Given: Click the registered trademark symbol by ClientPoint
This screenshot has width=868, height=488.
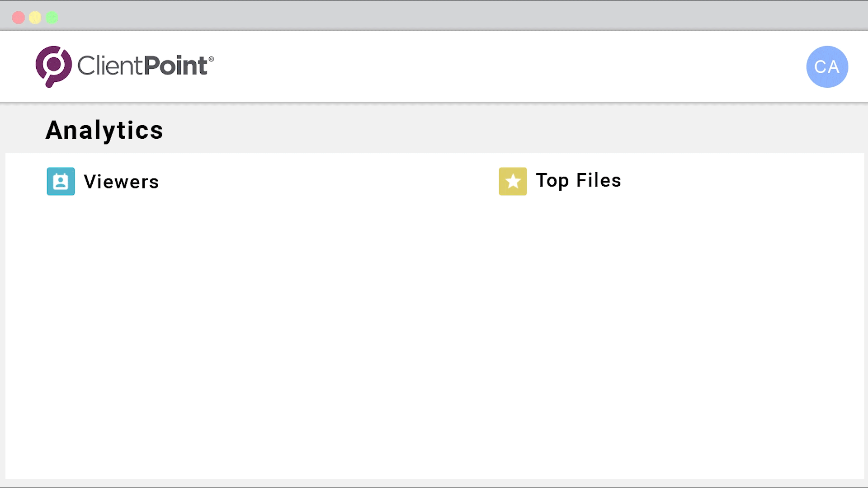Looking at the screenshot, I should pyautogui.click(x=211, y=59).
